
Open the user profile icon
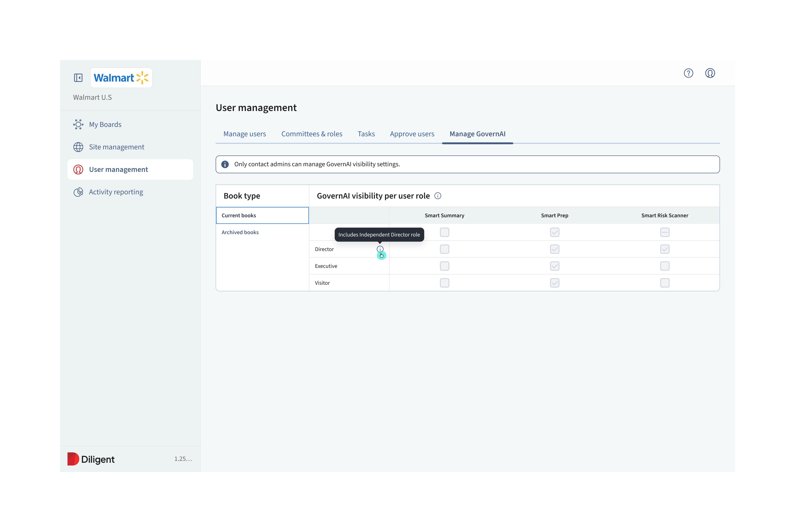click(710, 73)
